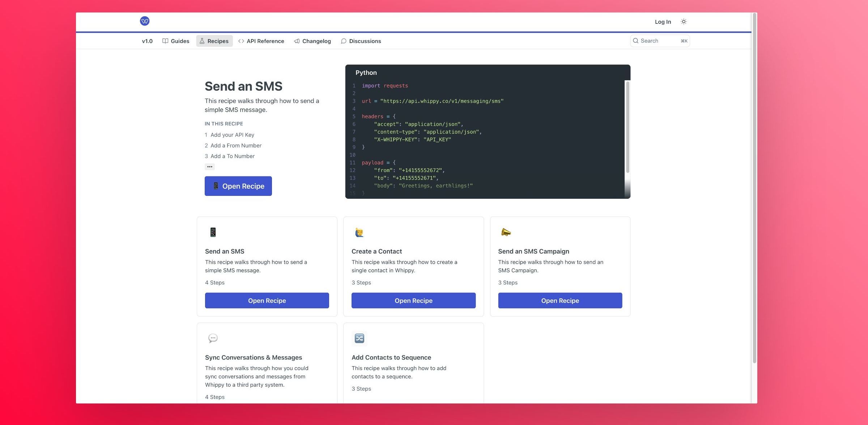Switch to the API Reference tab

pyautogui.click(x=261, y=41)
